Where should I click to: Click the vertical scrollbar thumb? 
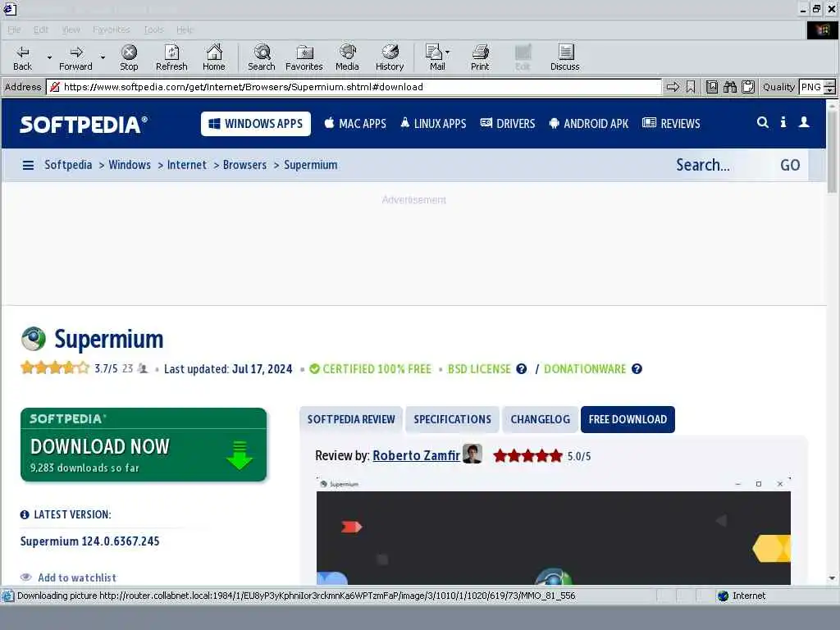(x=832, y=152)
